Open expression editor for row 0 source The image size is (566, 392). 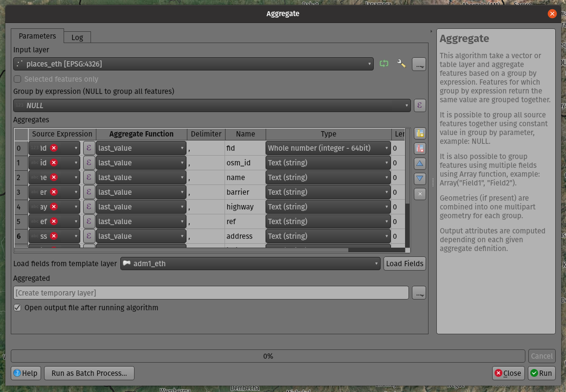click(89, 148)
